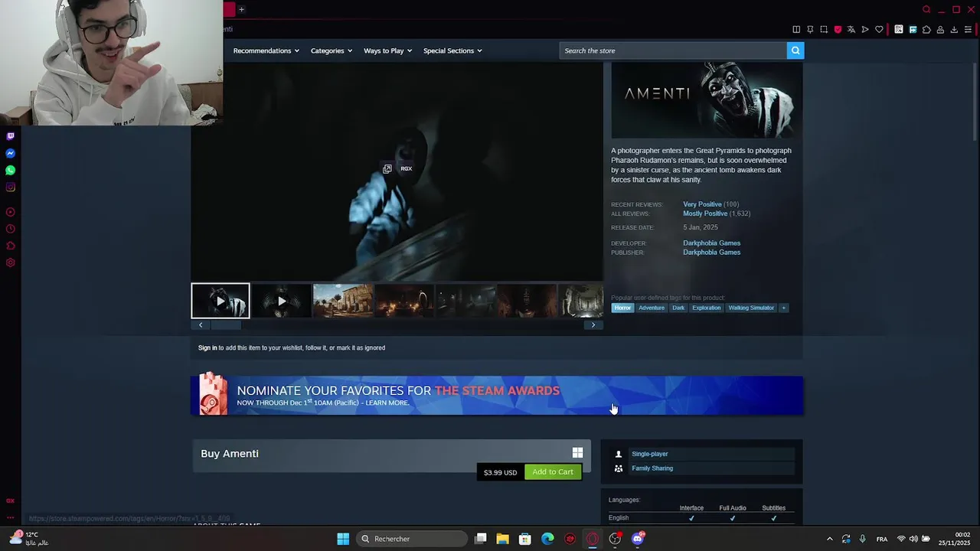Show hidden system tray icons
The image size is (980, 551).
(829, 539)
